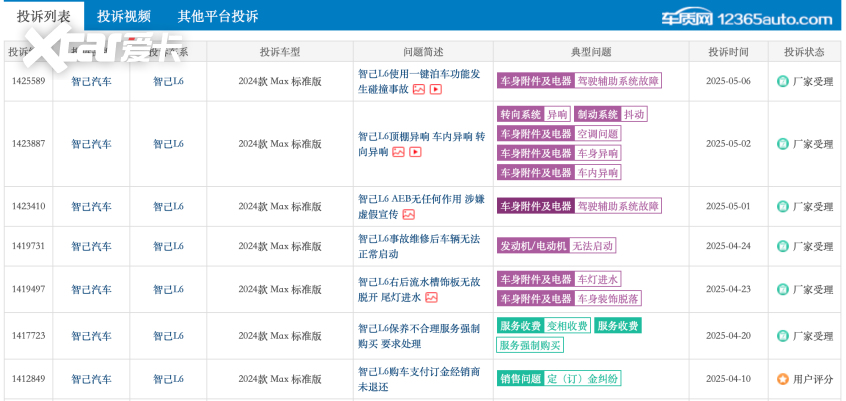
Task: Open 智己汽车 brand link for complaint 1425589
Action: point(91,81)
